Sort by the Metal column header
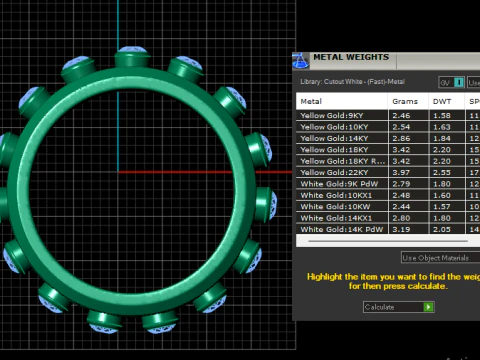This screenshot has height=360, width=480. (342, 101)
